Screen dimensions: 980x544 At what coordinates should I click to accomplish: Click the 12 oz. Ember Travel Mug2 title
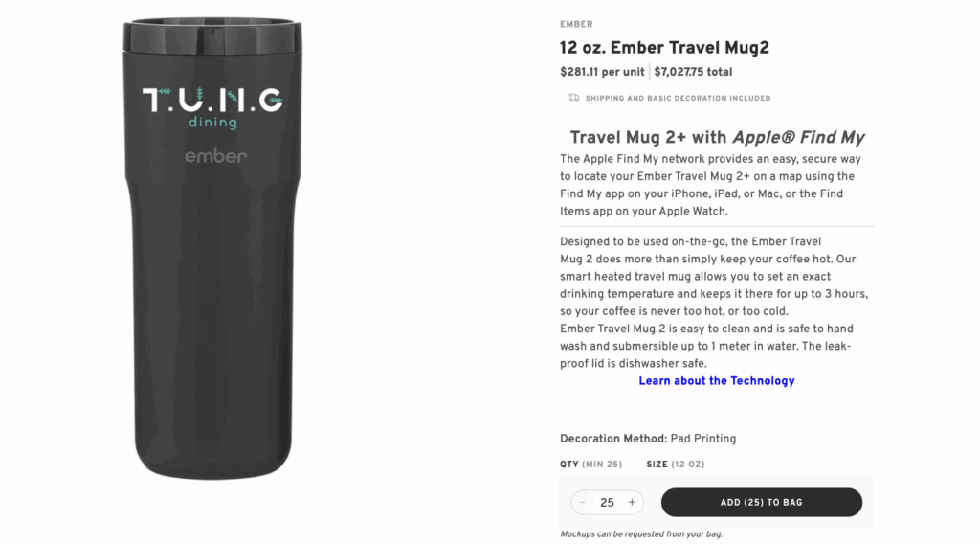tap(664, 48)
